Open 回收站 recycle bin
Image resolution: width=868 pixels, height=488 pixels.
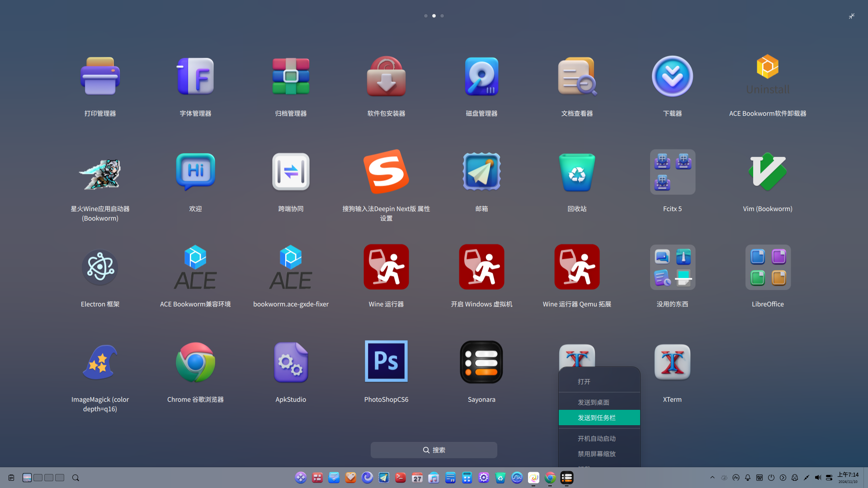click(577, 172)
